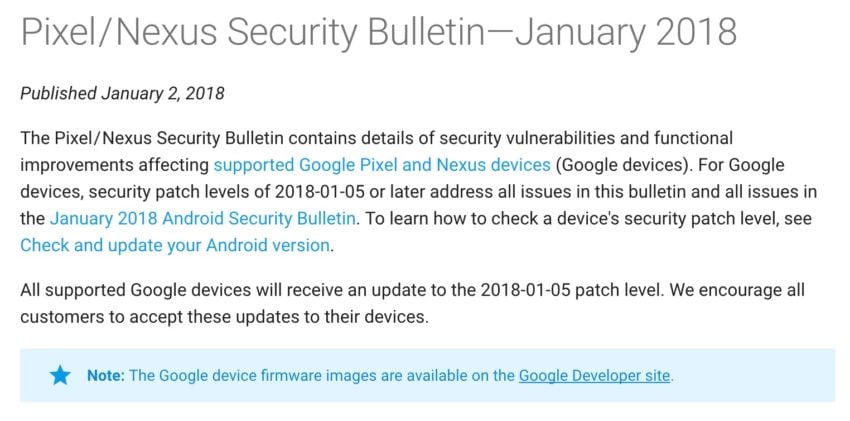Image resolution: width=850 pixels, height=421 pixels.
Task: Open the supported Google Pixel and Nexus devices link
Action: pos(382,165)
